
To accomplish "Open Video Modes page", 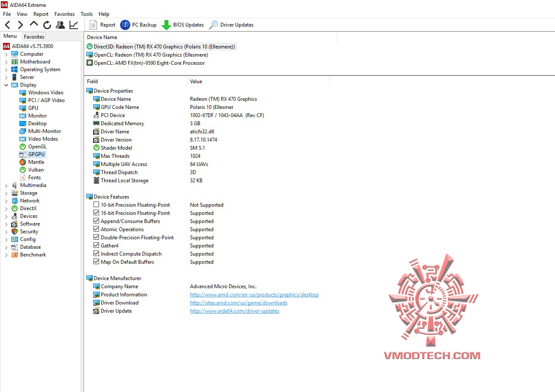I will tap(39, 139).
